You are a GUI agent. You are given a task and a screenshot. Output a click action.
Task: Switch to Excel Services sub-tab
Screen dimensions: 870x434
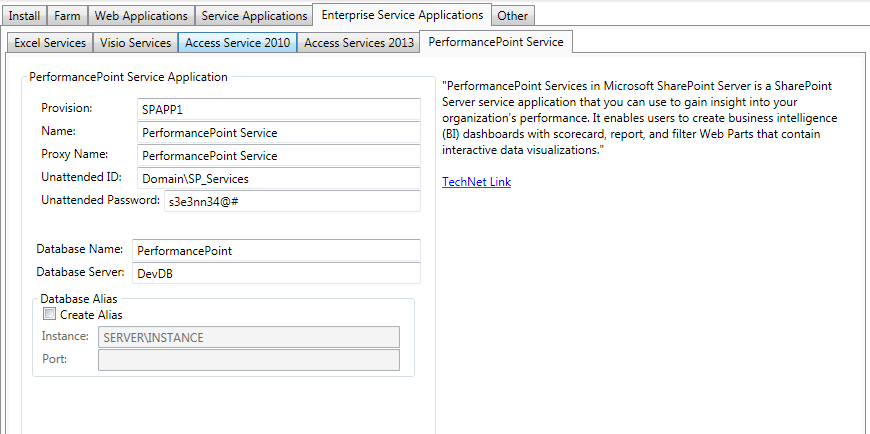50,43
